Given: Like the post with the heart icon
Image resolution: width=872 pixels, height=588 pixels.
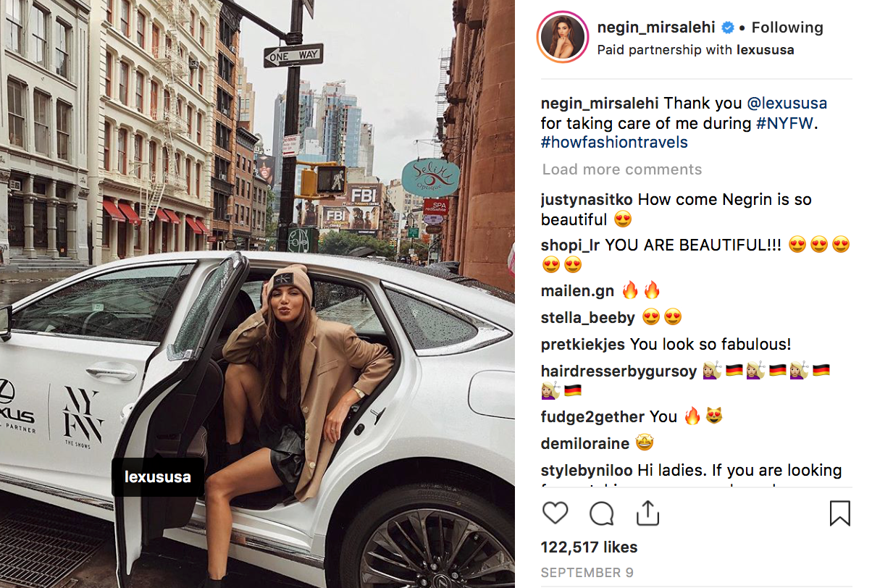Looking at the screenshot, I should coord(555,513).
